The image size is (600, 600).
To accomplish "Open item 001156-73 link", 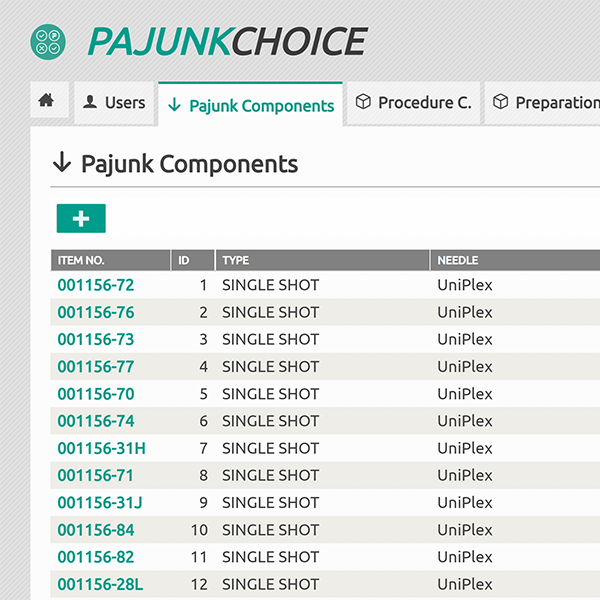I will point(96,339).
